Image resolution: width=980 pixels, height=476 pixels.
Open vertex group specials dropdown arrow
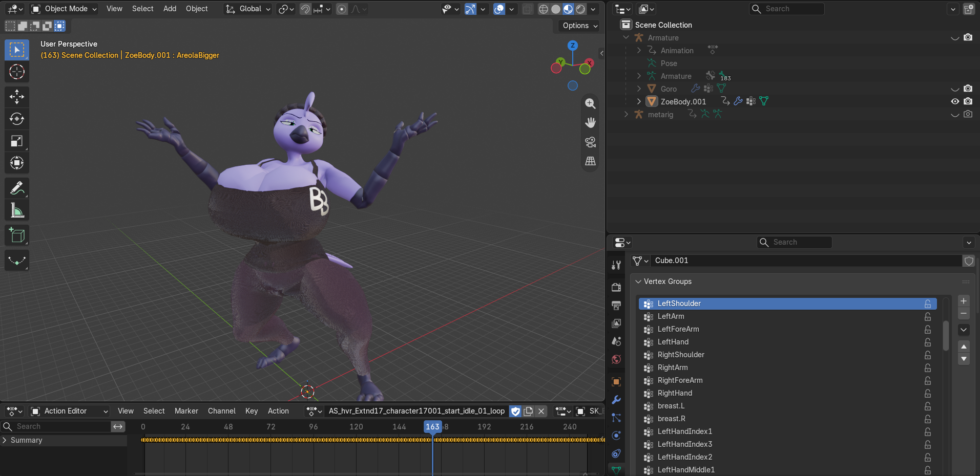[x=964, y=330]
